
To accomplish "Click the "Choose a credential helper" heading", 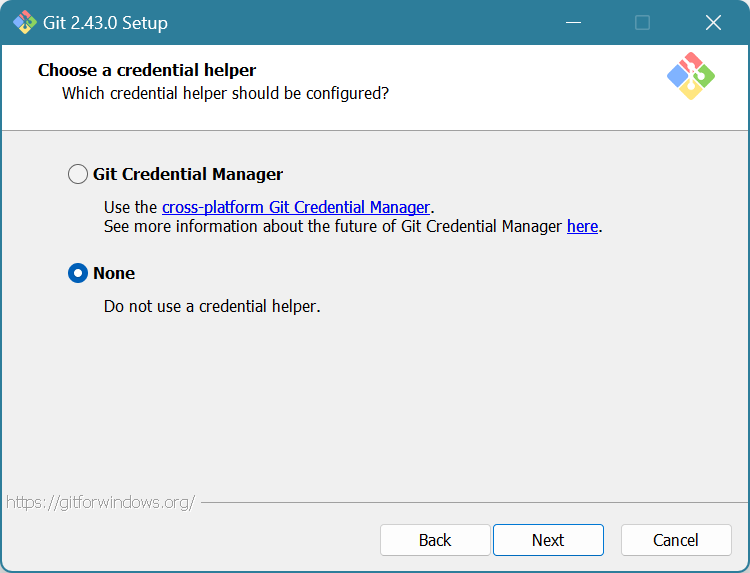I will (147, 70).
